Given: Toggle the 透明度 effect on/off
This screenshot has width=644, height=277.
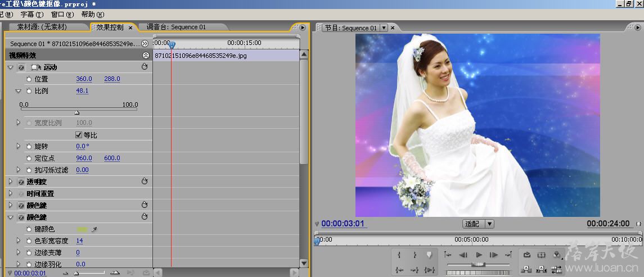Looking at the screenshot, I should 21,182.
